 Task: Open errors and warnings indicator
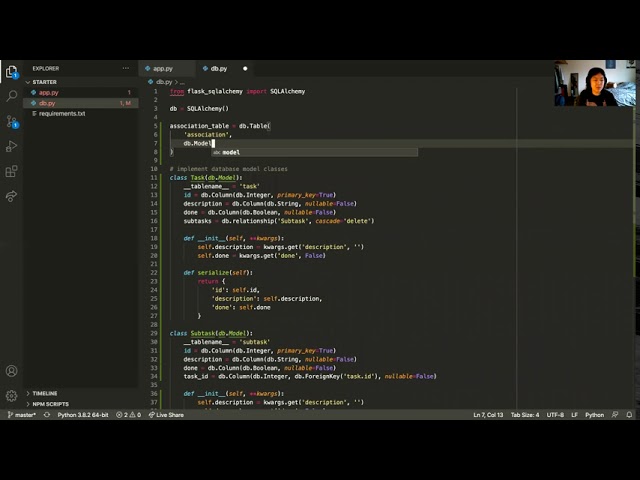point(129,415)
